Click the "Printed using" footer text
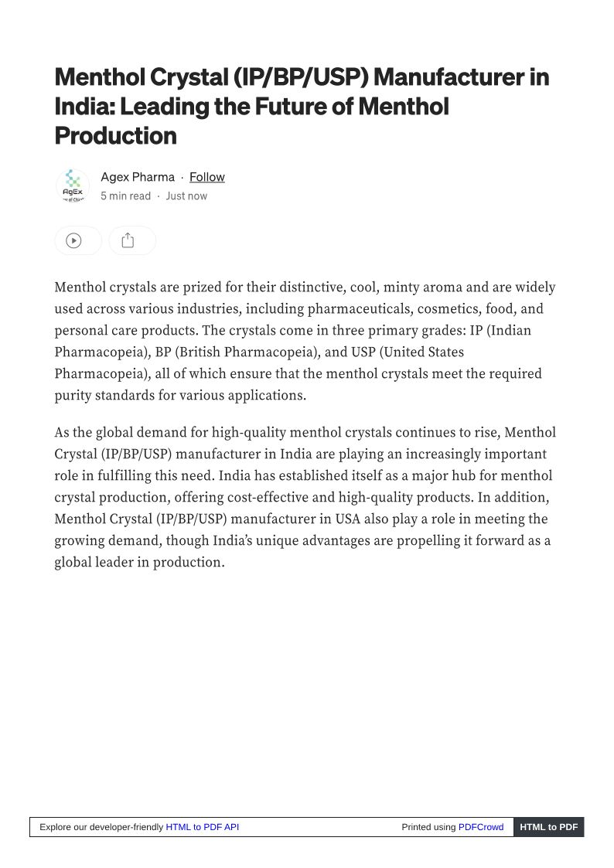The height and width of the screenshot is (868, 614). [x=428, y=827]
